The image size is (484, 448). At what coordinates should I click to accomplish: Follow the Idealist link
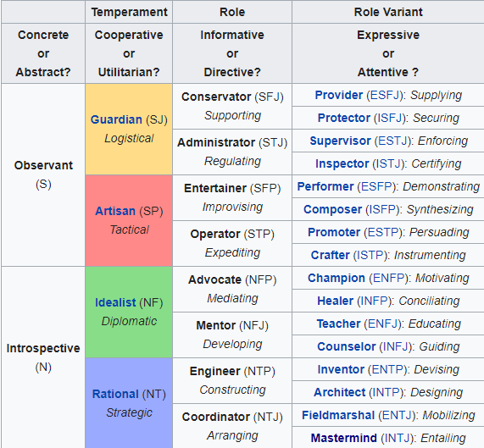pos(115,302)
